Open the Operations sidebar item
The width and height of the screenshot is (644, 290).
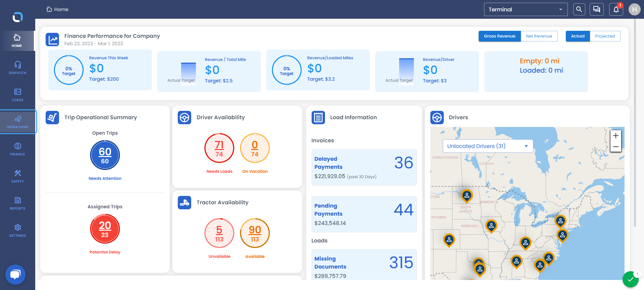(17, 122)
